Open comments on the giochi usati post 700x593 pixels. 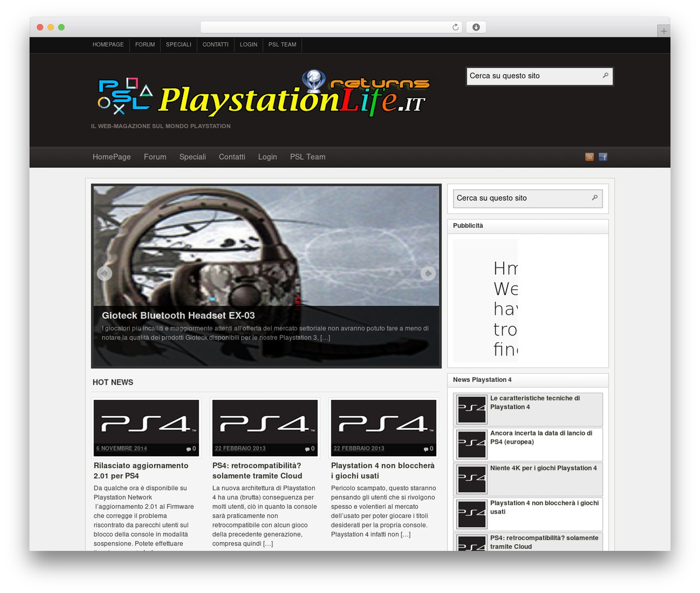(429, 449)
